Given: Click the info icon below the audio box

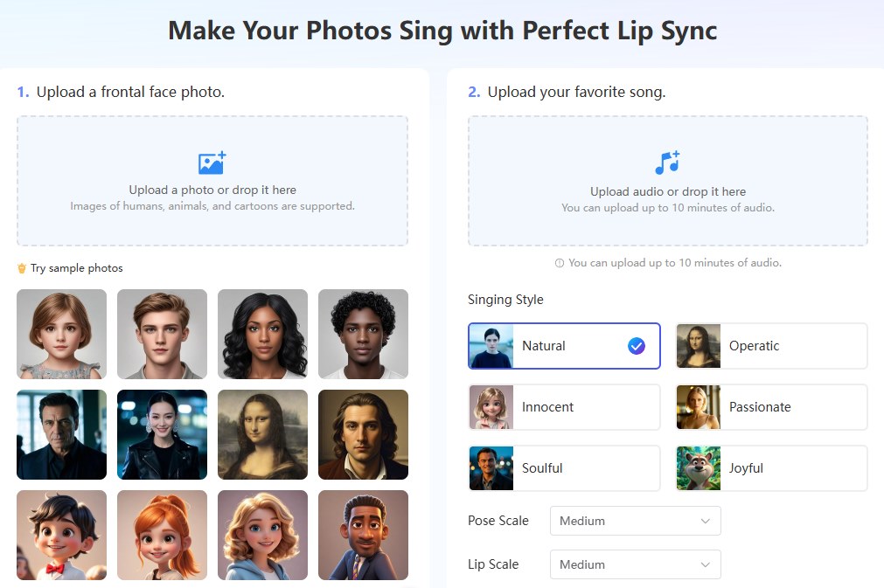Looking at the screenshot, I should (x=560, y=263).
